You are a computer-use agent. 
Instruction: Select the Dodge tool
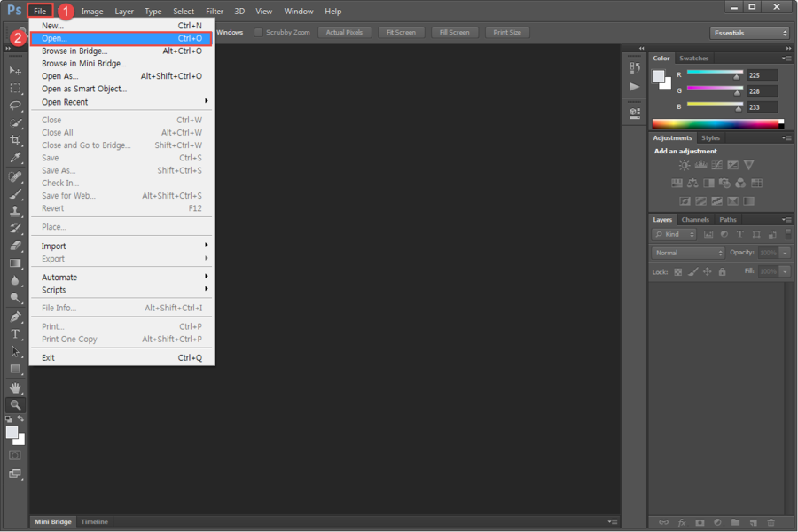click(15, 298)
